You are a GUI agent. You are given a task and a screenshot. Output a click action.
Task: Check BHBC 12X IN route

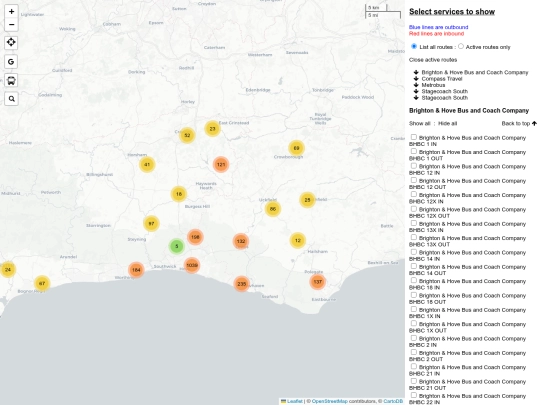pyautogui.click(x=414, y=195)
